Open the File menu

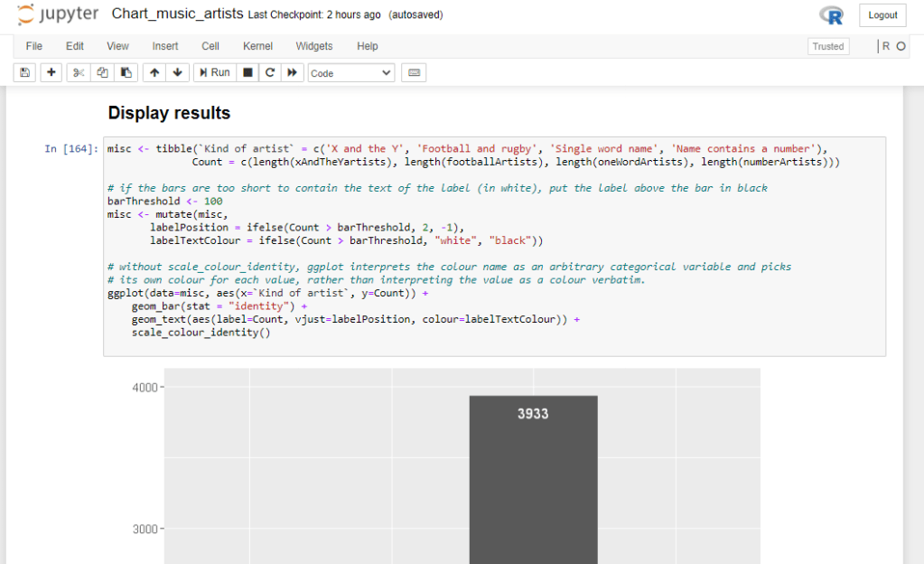point(34,46)
